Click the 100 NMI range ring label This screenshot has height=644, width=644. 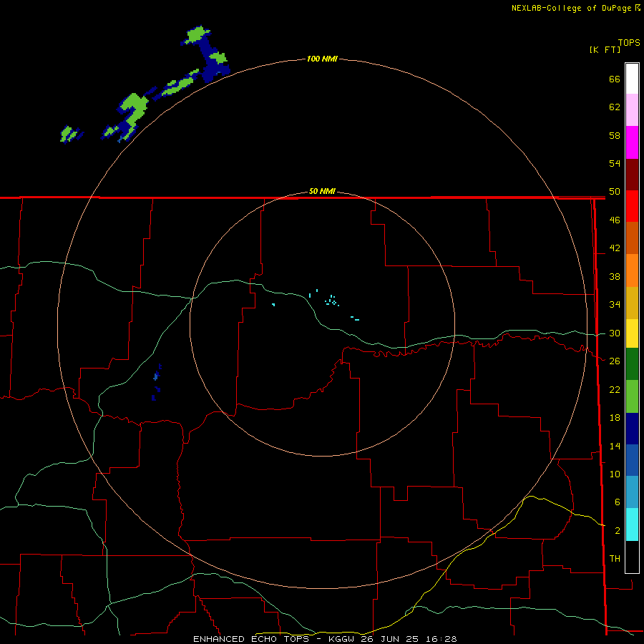pyautogui.click(x=322, y=59)
